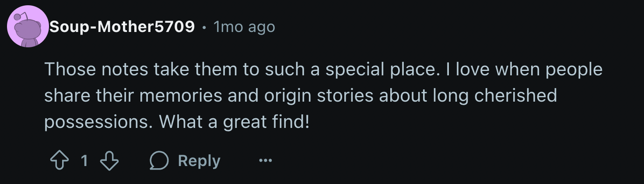Expand the comment overflow ellipsis menu
The height and width of the screenshot is (184, 644).
coord(265,161)
